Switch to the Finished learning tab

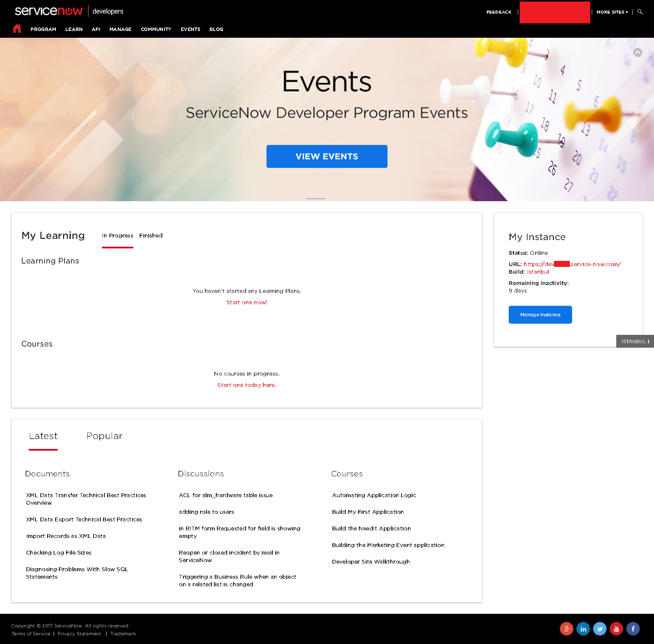[x=151, y=235]
